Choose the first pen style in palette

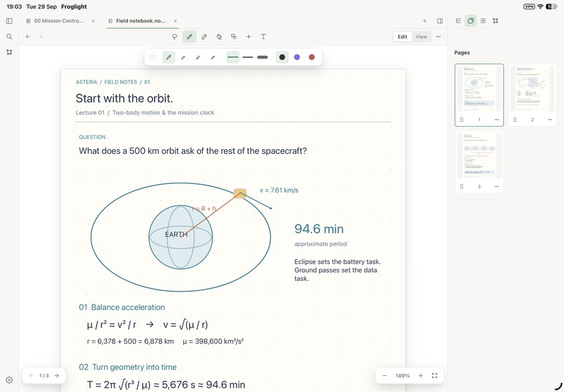coord(169,57)
